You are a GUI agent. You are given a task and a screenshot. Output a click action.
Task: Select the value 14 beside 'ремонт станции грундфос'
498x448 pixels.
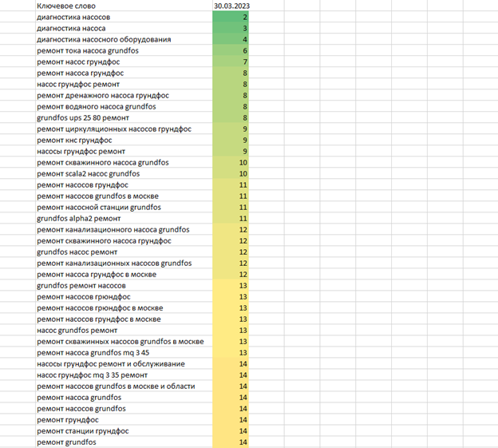click(231, 431)
